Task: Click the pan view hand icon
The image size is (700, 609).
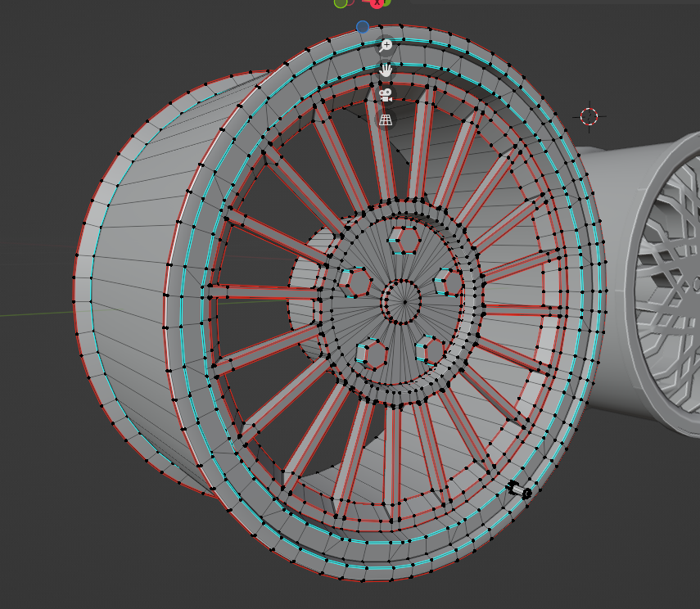Action: pos(386,70)
